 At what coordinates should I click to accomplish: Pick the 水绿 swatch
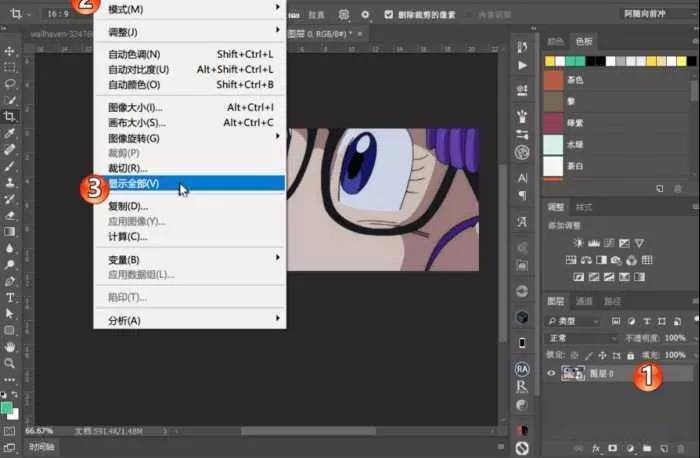coord(554,145)
